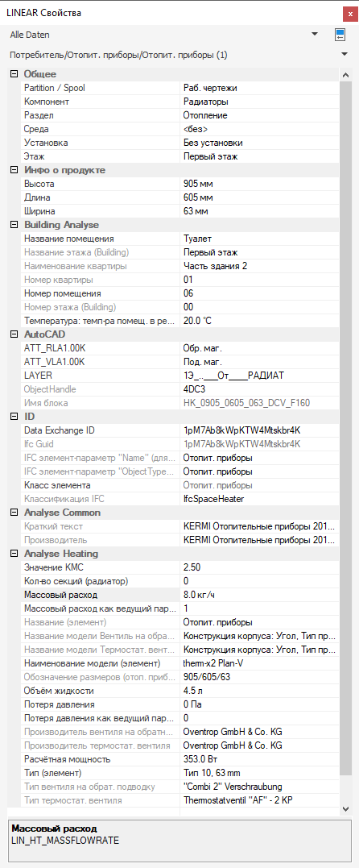Screen dimensions: 359x868
Task: Collapse the Building Analyse section
Action: point(14,225)
